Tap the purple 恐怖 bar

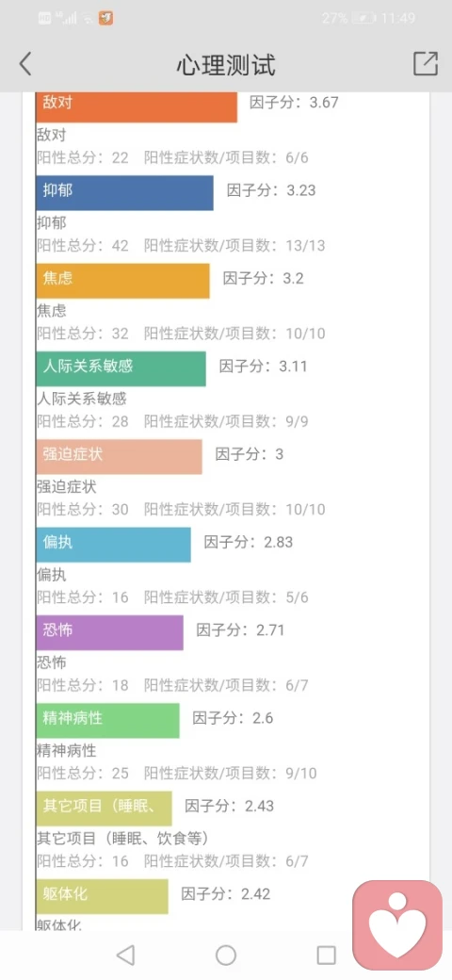point(110,632)
